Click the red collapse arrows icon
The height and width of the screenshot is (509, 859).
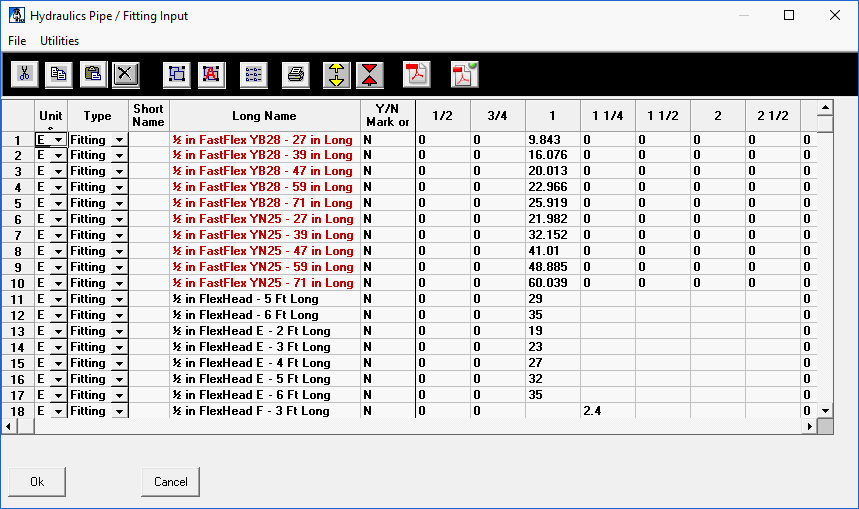click(370, 75)
